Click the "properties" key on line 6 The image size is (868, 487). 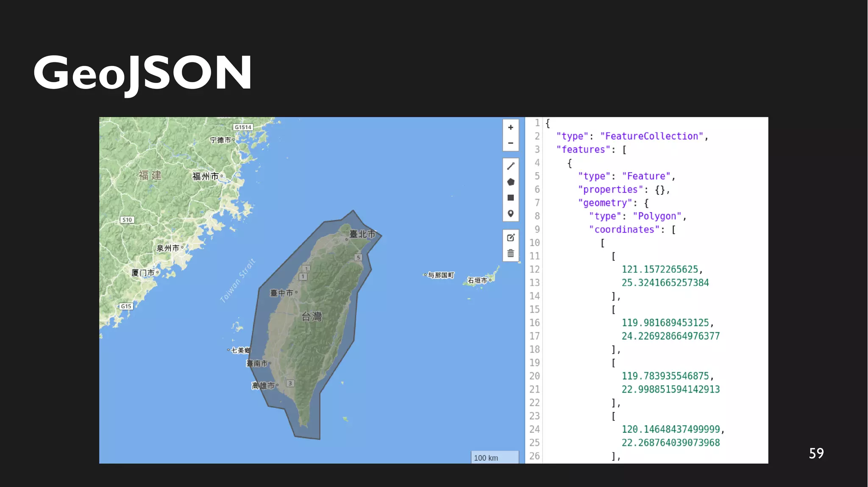(x=610, y=190)
